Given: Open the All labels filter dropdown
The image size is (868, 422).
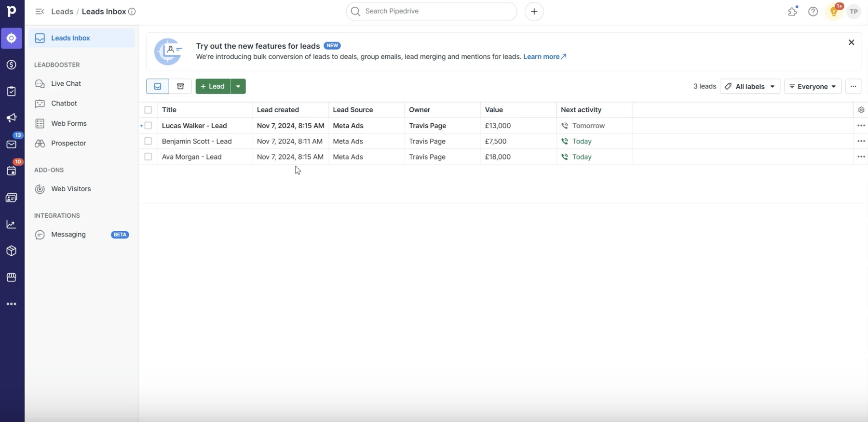Looking at the screenshot, I should click(750, 87).
